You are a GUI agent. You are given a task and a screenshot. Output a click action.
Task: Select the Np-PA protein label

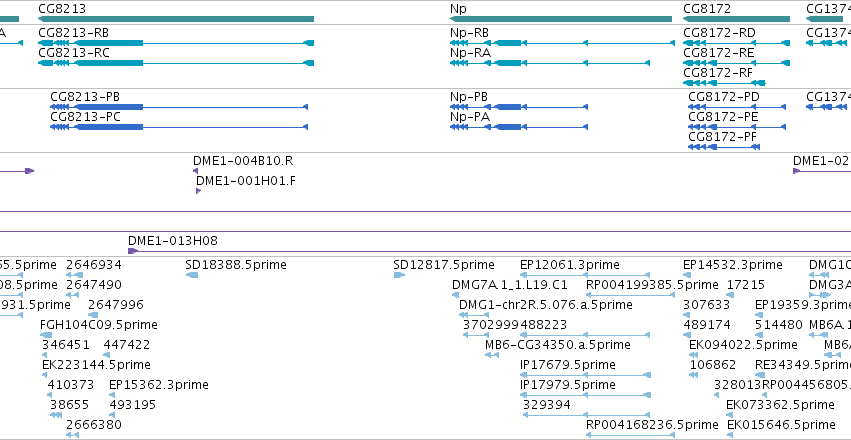pos(469,117)
